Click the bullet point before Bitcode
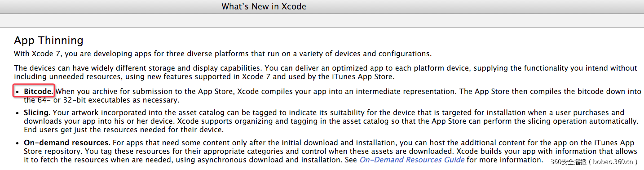This screenshot has width=644, height=170. pyautogui.click(x=18, y=92)
